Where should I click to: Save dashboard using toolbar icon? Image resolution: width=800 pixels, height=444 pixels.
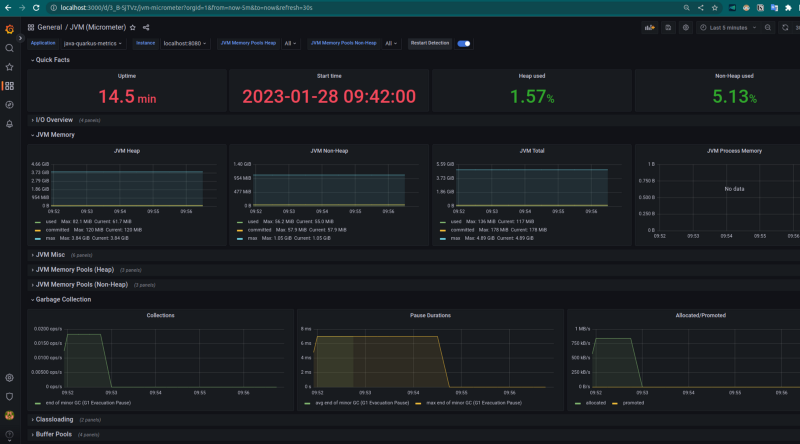(x=668, y=28)
